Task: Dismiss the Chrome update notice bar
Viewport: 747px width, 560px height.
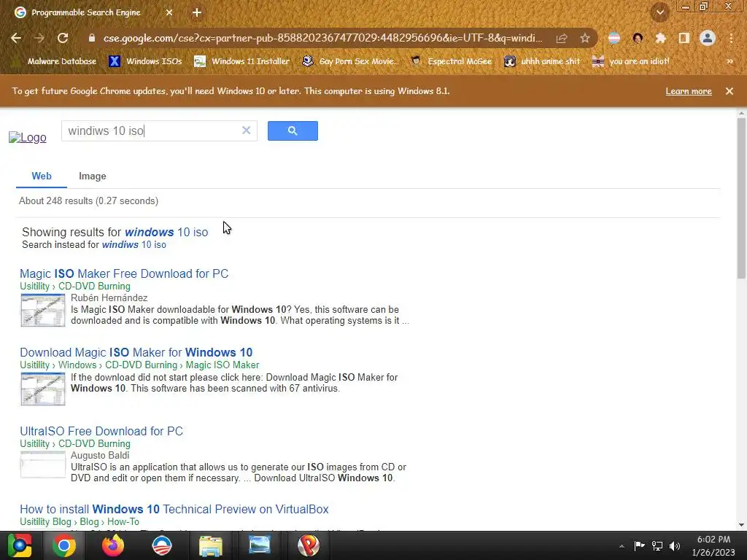Action: (729, 91)
